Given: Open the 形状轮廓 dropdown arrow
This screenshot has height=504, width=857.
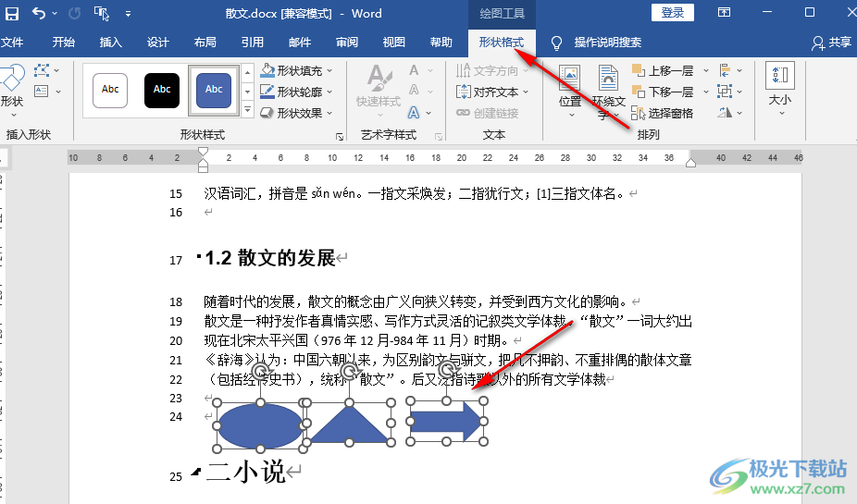Looking at the screenshot, I should click(329, 92).
